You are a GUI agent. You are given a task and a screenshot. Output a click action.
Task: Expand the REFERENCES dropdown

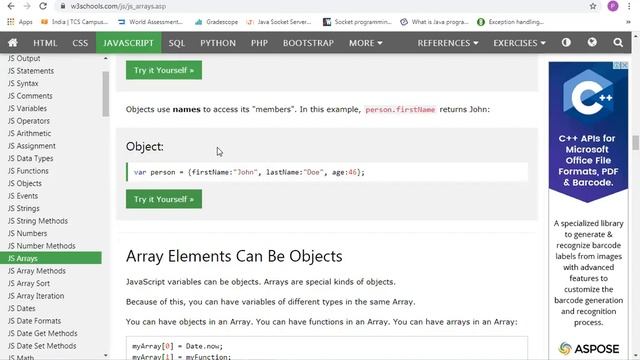click(x=448, y=43)
